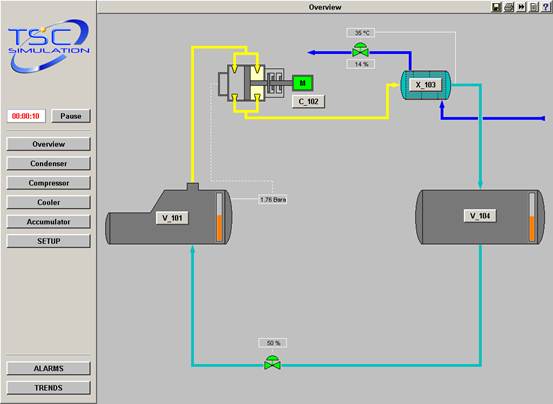This screenshot has height=404, width=553.
Task: Click the 35 °C temperature readout
Action: pyautogui.click(x=361, y=33)
